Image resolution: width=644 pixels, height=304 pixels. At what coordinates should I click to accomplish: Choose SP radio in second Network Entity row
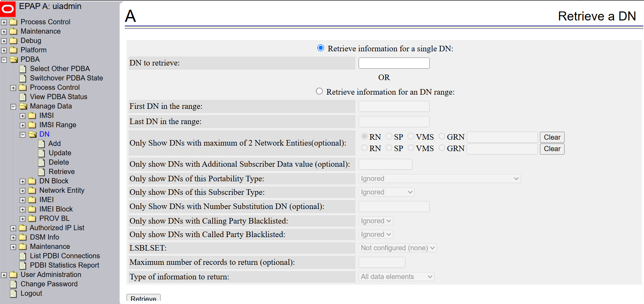389,148
